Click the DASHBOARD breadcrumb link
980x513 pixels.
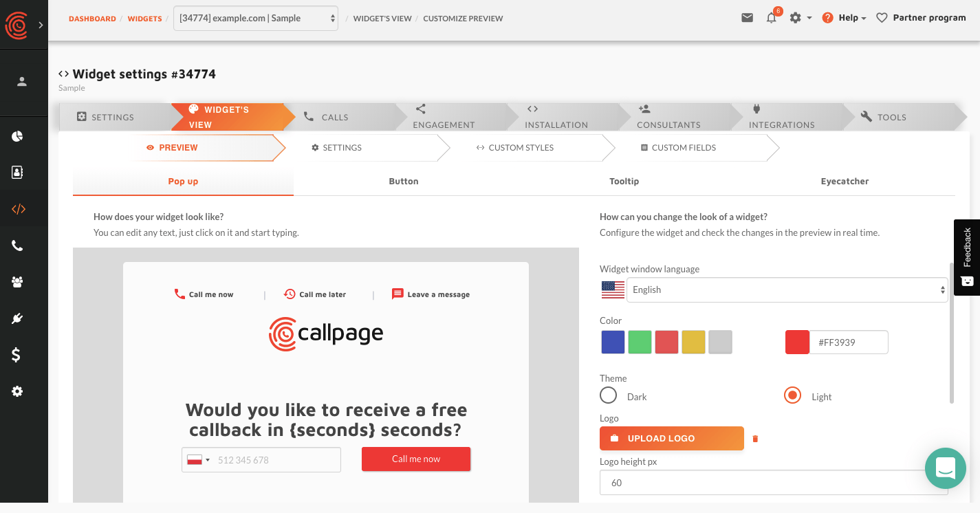pyautogui.click(x=92, y=19)
